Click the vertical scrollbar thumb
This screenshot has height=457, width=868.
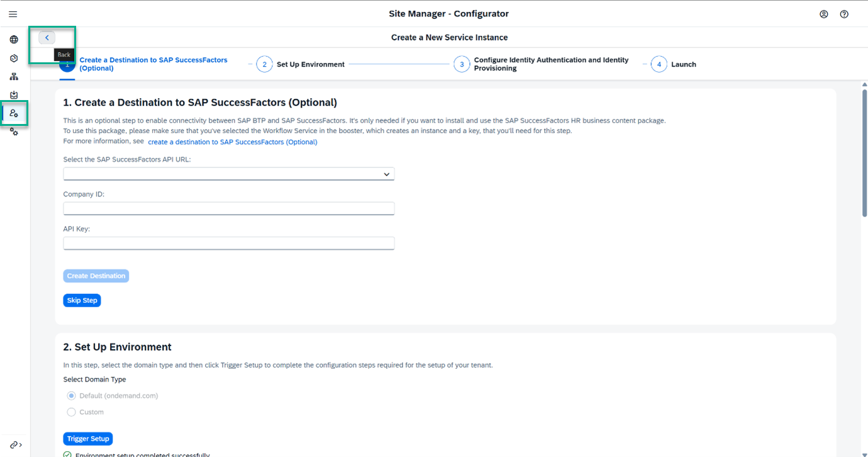pos(865,153)
